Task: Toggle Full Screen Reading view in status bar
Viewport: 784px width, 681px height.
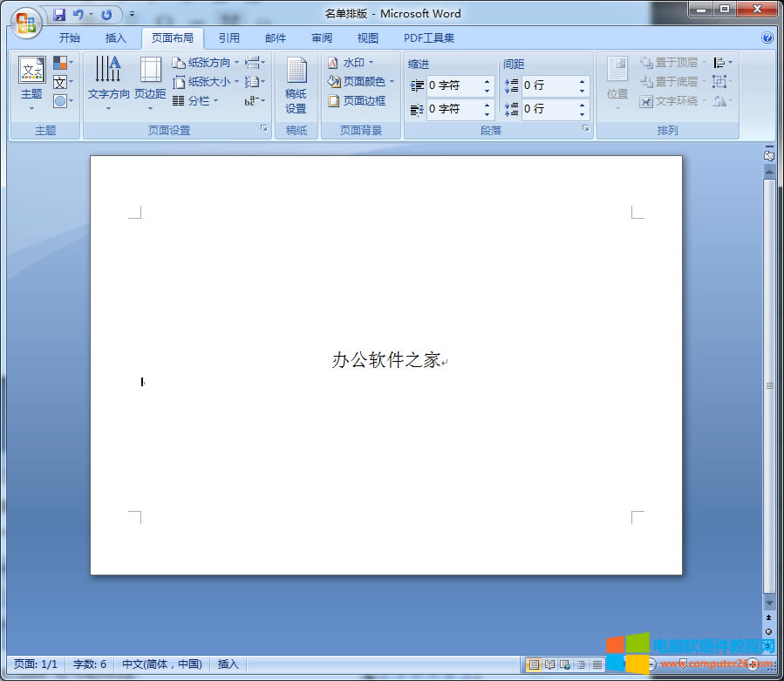Action: [x=549, y=664]
